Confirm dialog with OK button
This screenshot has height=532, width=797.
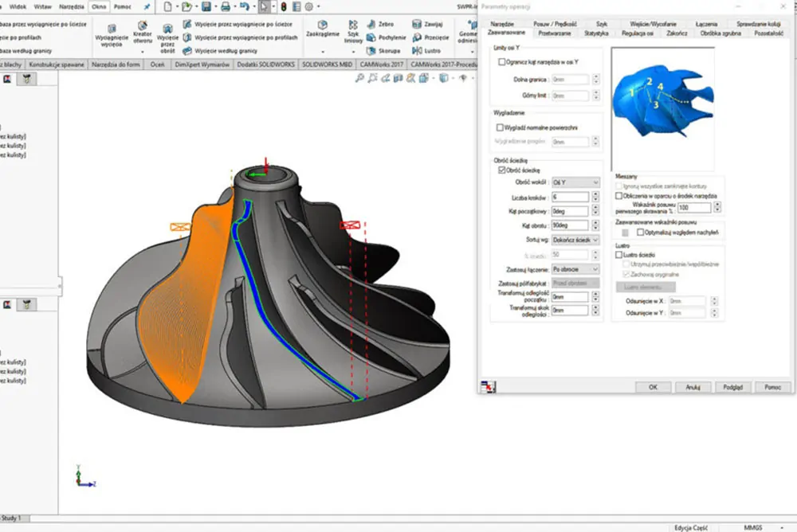[651, 386]
